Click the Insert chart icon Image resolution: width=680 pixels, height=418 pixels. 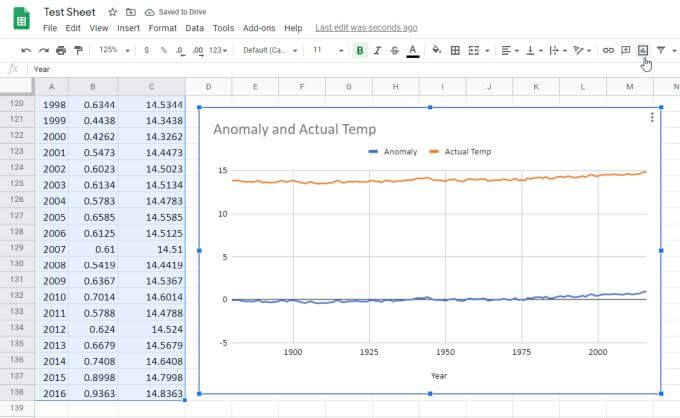643,50
